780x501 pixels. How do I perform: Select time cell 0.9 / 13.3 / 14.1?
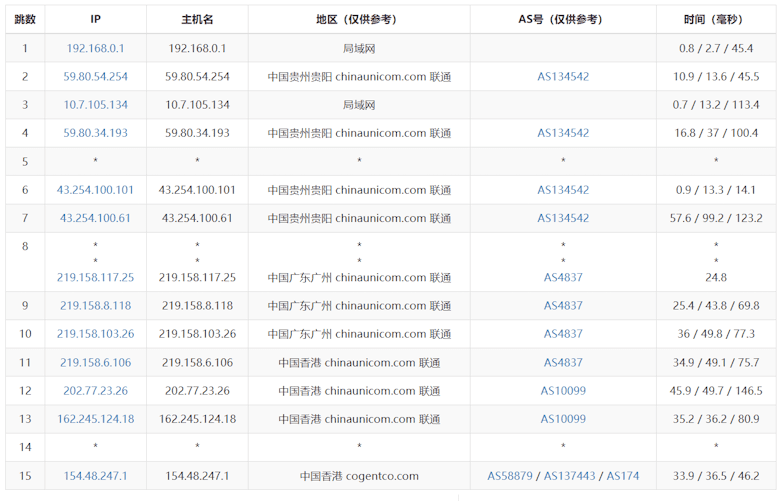716,190
